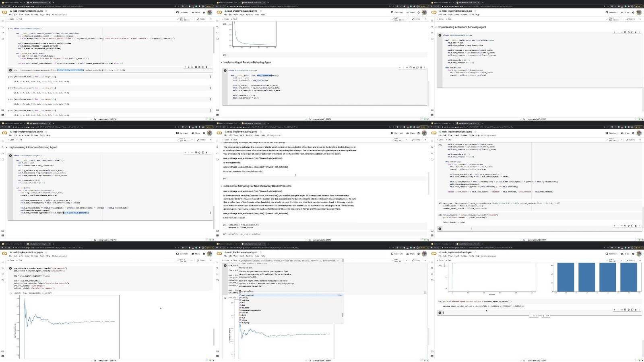The width and height of the screenshot is (644, 362).
Task: Toggle star next to notebook title in bar-chart frame
Action: pyautogui.click(x=475, y=252)
